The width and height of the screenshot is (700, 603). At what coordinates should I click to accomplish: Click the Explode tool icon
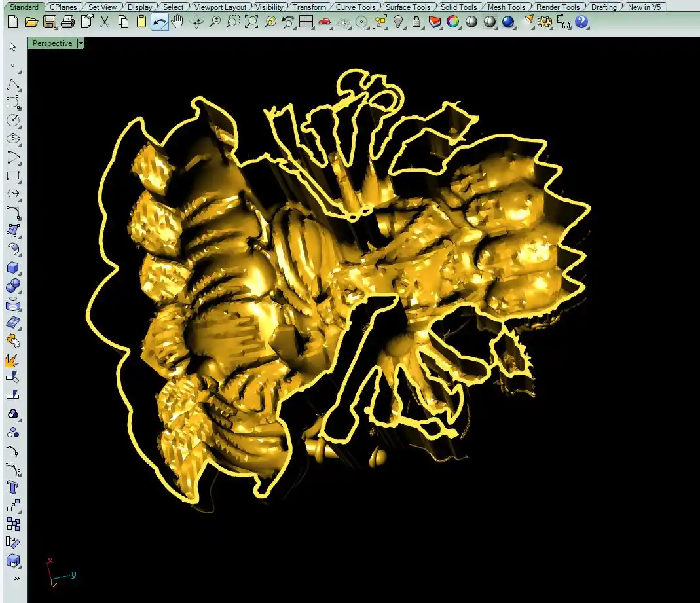13,359
